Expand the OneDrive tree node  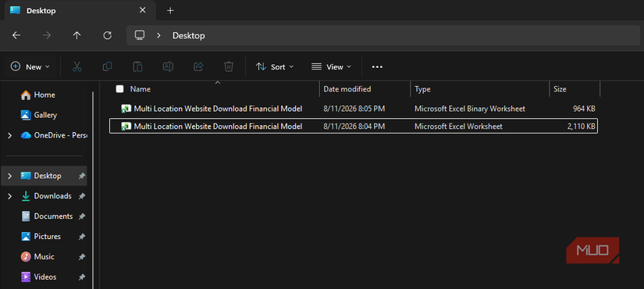click(x=10, y=135)
